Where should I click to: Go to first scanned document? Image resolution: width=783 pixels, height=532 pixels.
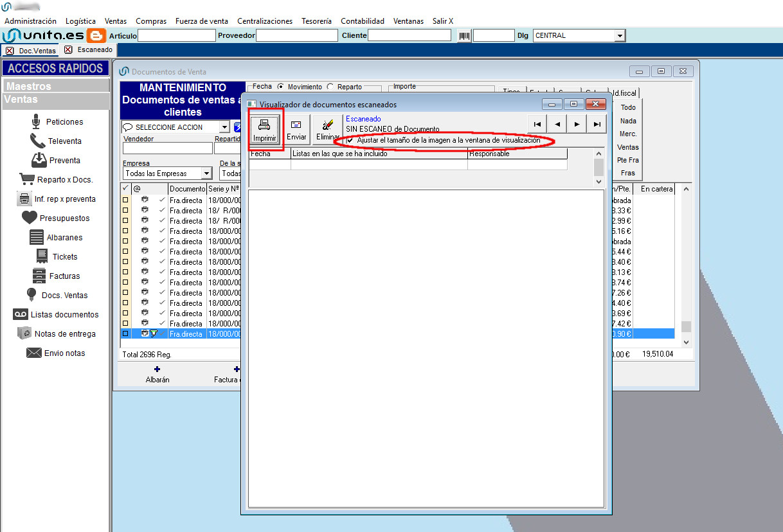[x=537, y=124]
